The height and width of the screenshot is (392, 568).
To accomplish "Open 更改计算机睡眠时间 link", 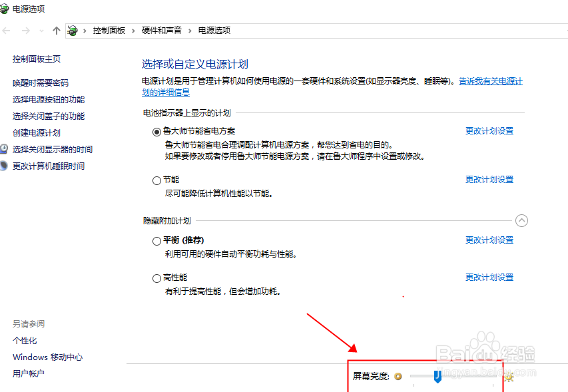I will tap(49, 166).
